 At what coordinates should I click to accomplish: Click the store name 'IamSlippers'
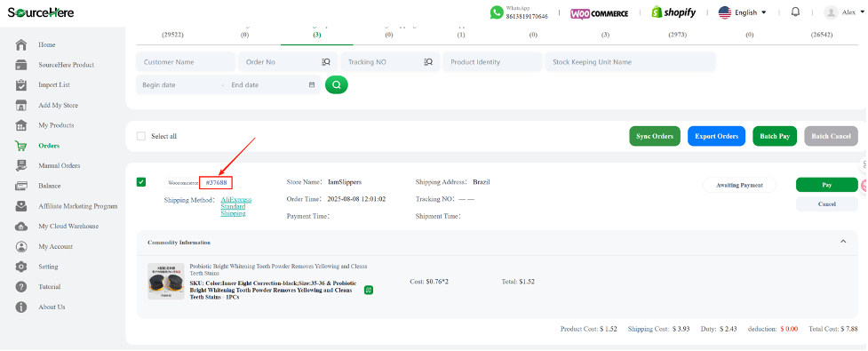(x=345, y=181)
